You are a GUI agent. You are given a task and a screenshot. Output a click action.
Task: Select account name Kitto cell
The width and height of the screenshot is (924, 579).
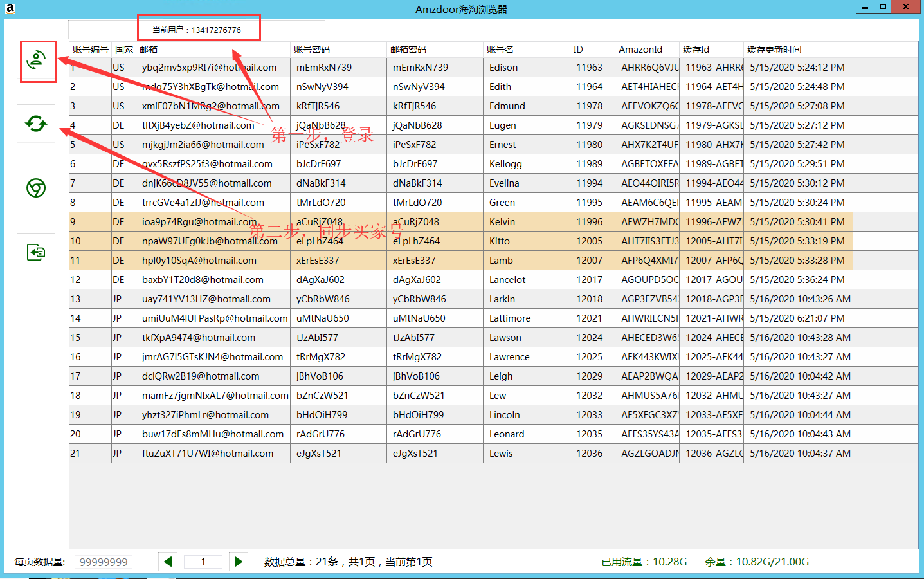[x=527, y=241]
